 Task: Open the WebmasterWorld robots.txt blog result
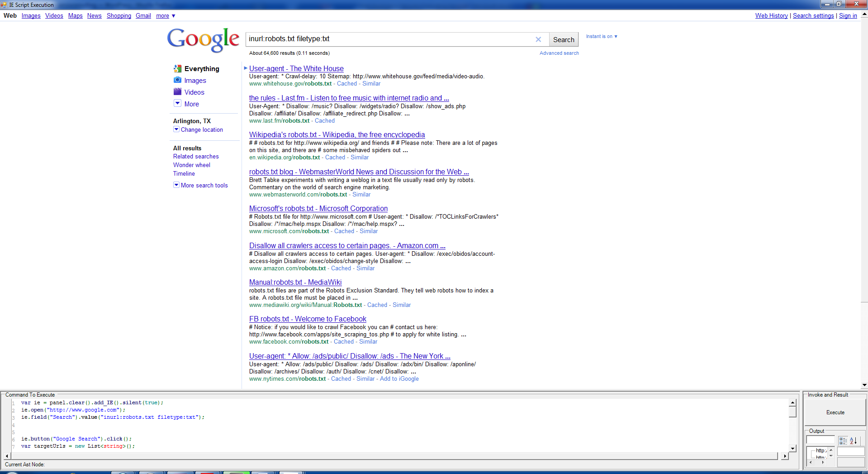point(359,172)
